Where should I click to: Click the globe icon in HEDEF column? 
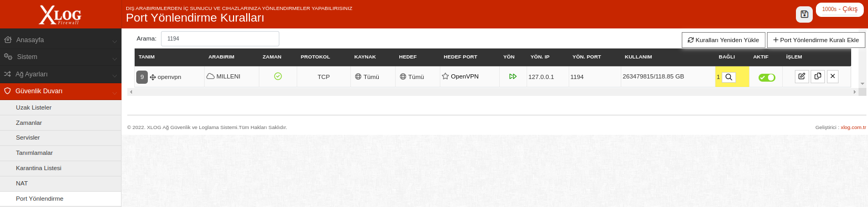pyautogui.click(x=403, y=76)
